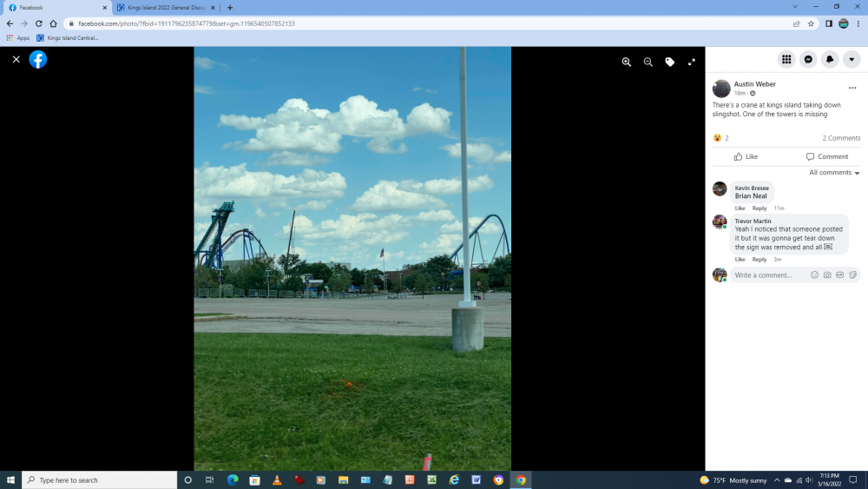The height and width of the screenshot is (489, 868).
Task: Click the Comment button on post
Action: 826,156
